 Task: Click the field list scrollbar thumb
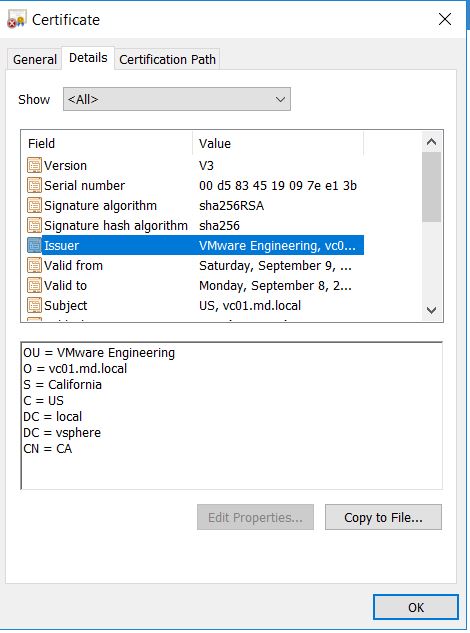tap(431, 187)
